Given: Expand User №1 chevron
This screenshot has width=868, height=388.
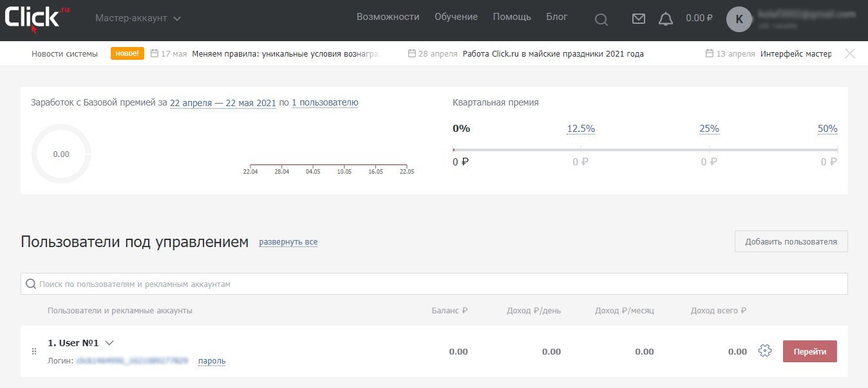Looking at the screenshot, I should point(109,343).
